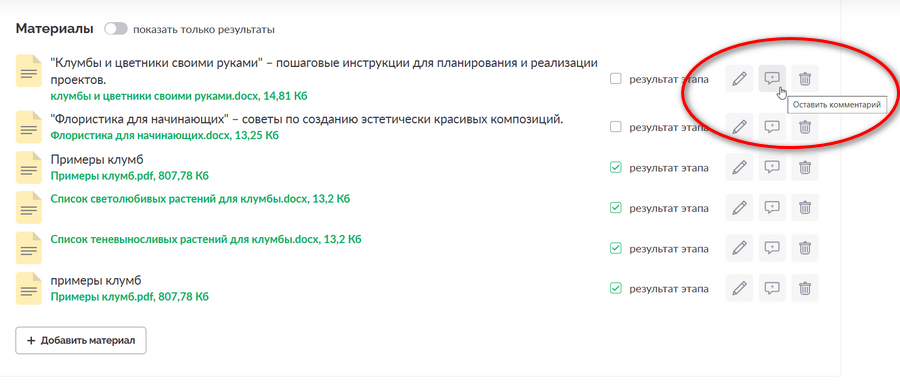Uncheck "результат этапа" for "Список светолюбивых растений"

[x=615, y=208]
